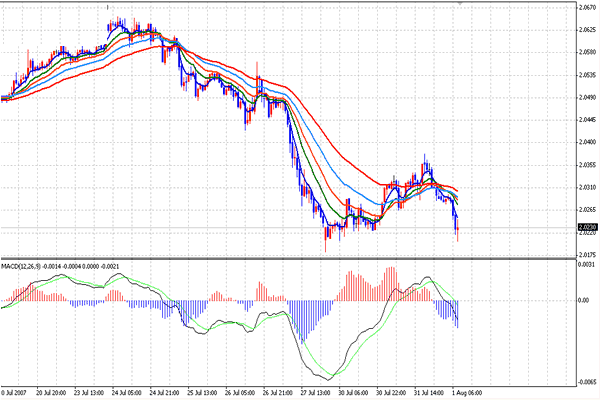Click the 0.0031 MACD scale value

pos(587,264)
